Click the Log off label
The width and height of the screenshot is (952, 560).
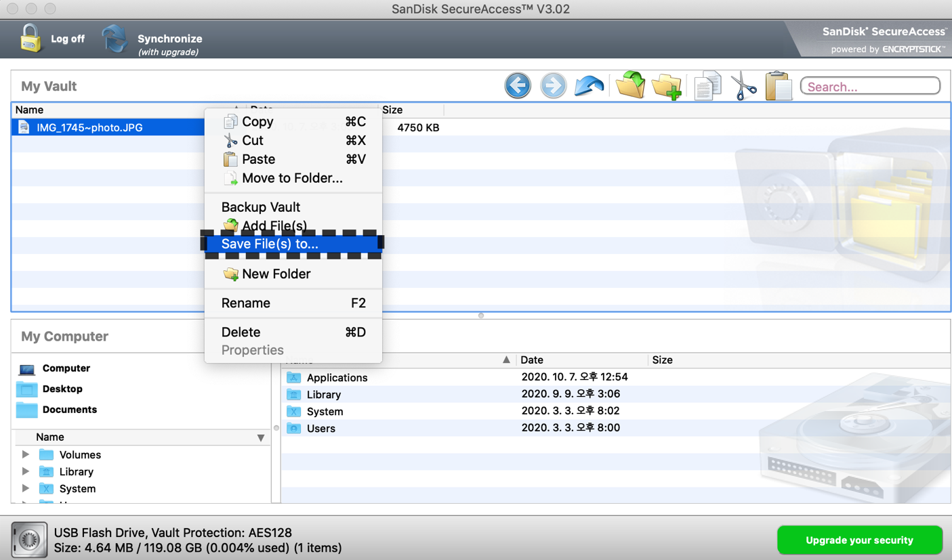[x=68, y=39]
